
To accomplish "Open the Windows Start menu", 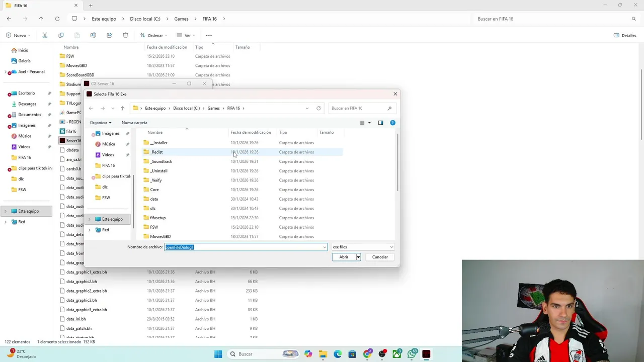I will pos(218,354).
